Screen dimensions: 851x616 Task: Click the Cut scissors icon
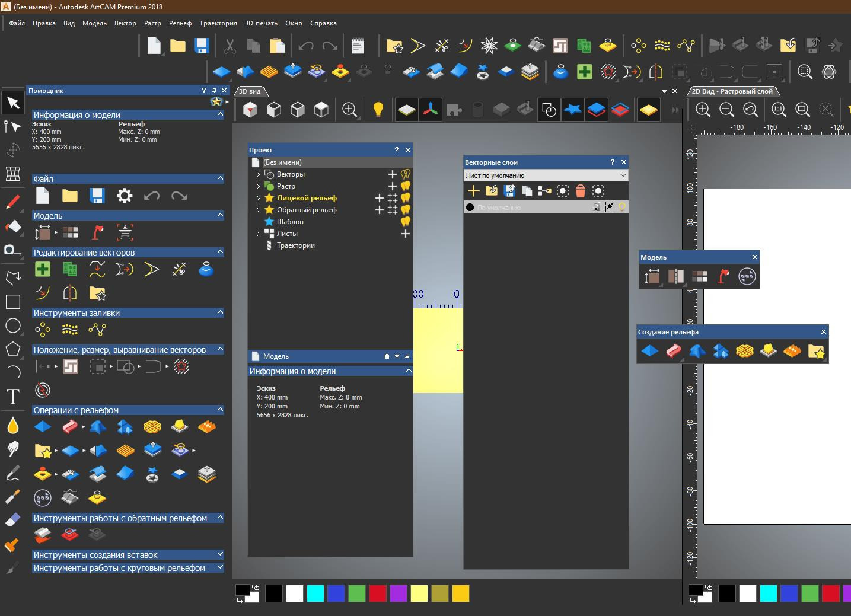click(x=230, y=46)
